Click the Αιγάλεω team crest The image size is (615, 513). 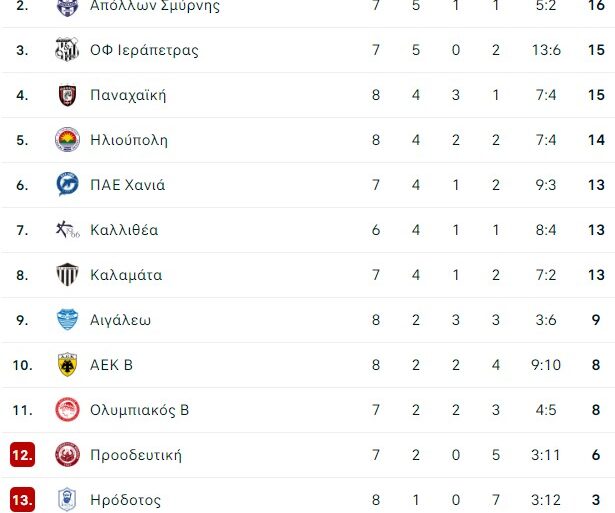click(x=67, y=320)
